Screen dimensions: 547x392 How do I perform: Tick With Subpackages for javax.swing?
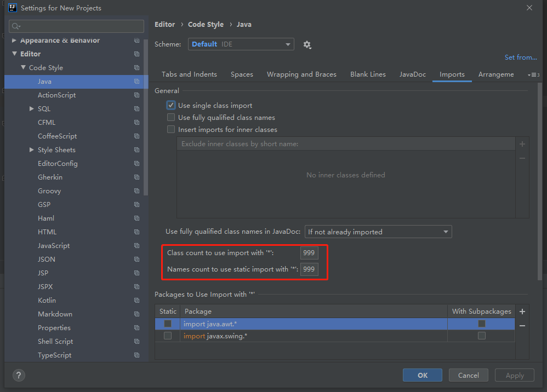click(481, 336)
